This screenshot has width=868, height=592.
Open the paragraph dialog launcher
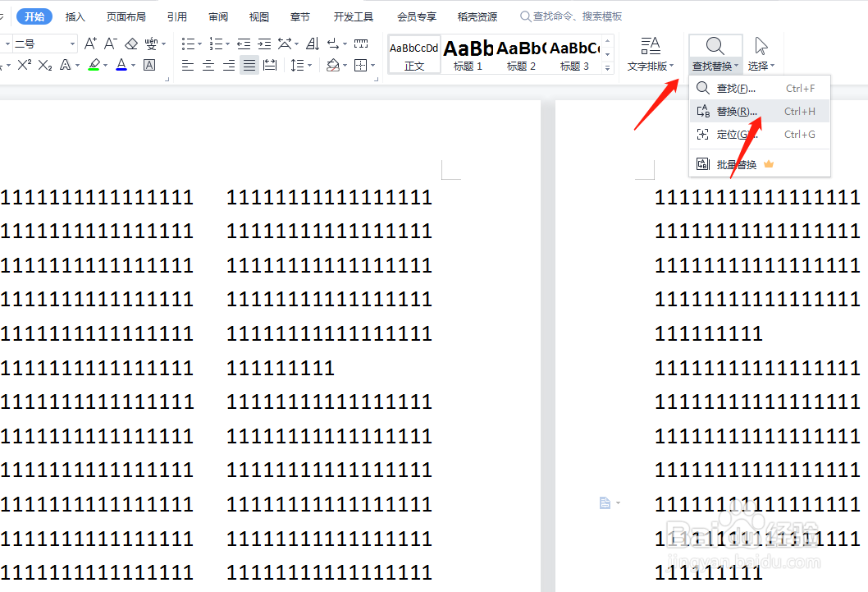[377, 79]
